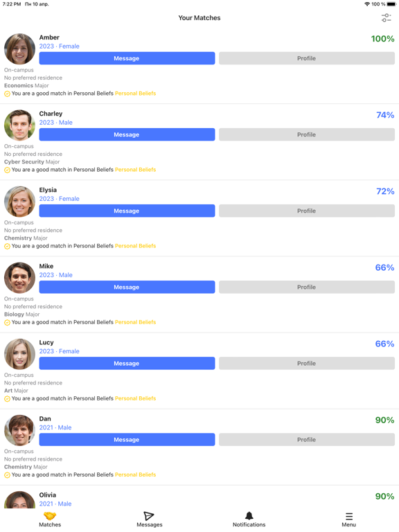Image resolution: width=399 pixels, height=532 pixels.
Task: Open Mike's Profile
Action: pos(307,287)
